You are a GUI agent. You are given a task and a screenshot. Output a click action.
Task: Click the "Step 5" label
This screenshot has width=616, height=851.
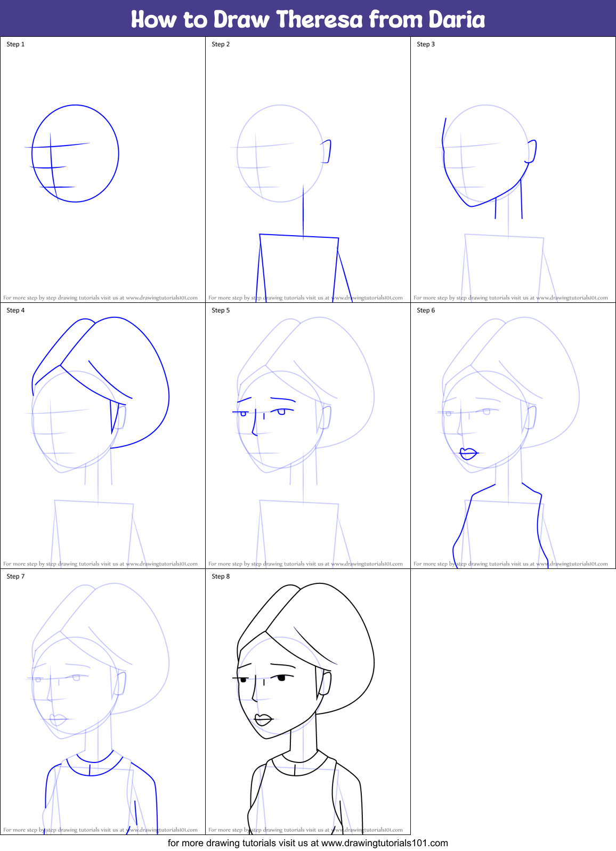point(221,310)
